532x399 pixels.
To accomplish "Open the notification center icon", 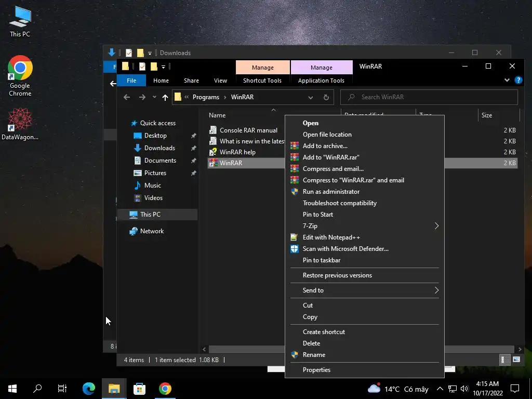I will pyautogui.click(x=515, y=389).
